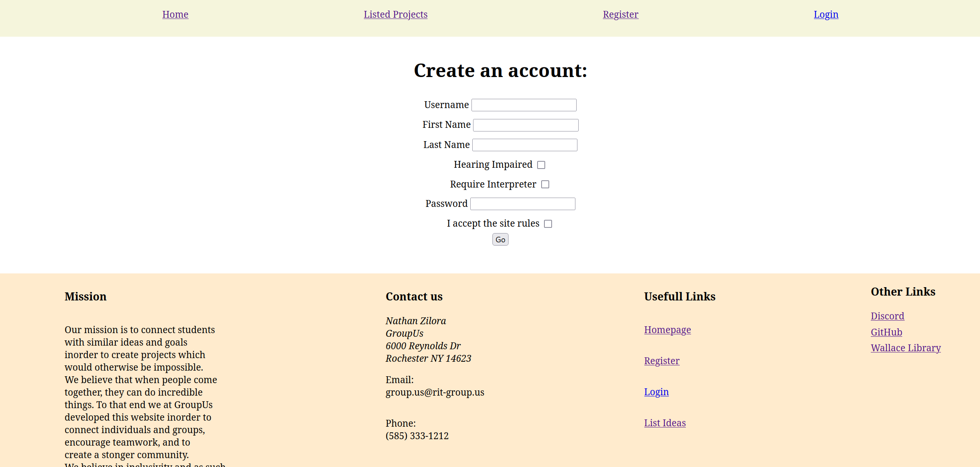Check the I accept the site rules box
This screenshot has height=467, width=980.
[548, 224]
